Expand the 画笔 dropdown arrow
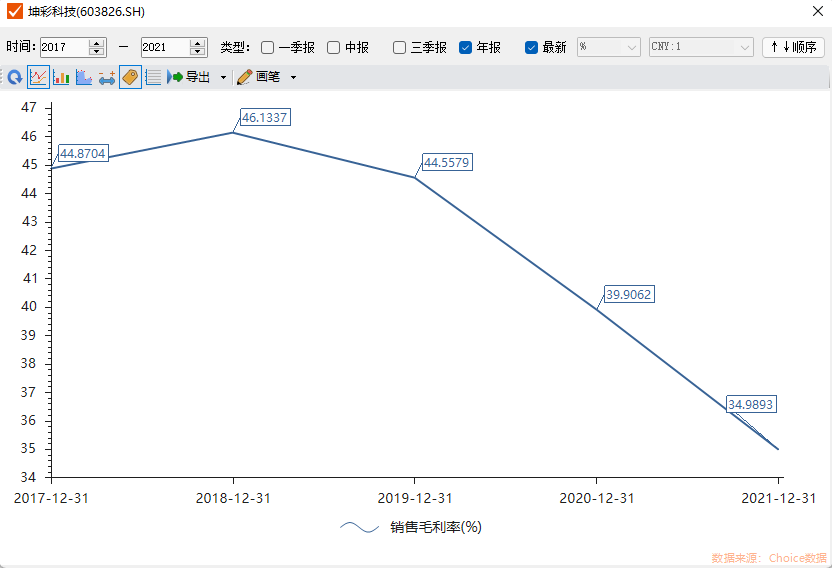832x568 pixels. (x=293, y=77)
